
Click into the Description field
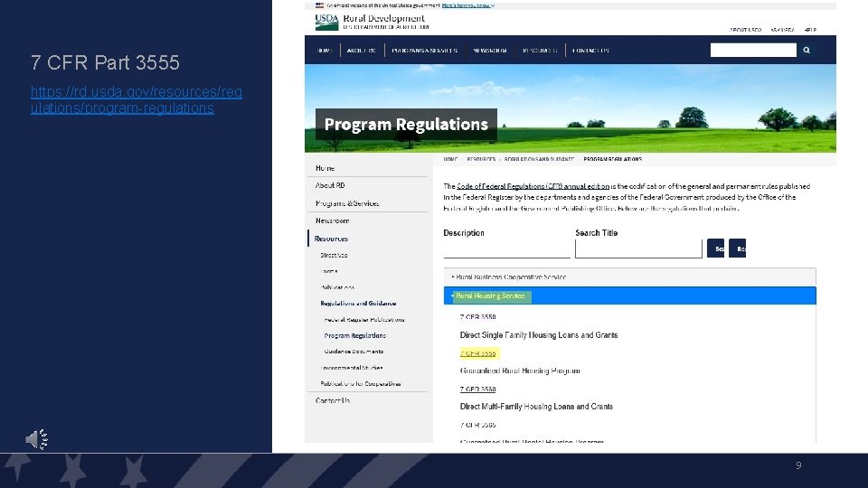[506, 249]
